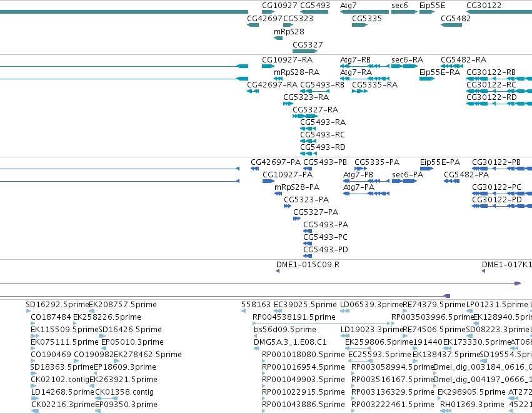Open EST RH01369.3prime label
This screenshot has height=414, width=532.
[472, 405]
